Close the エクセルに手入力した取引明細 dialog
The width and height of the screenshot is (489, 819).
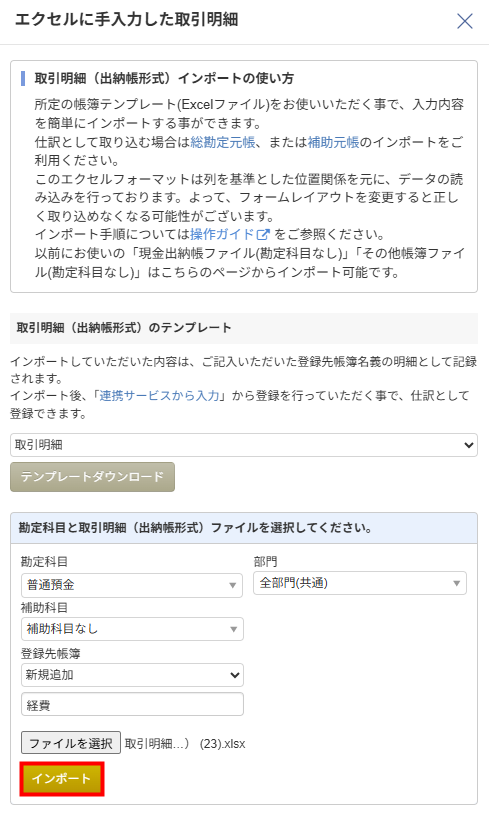point(464,21)
